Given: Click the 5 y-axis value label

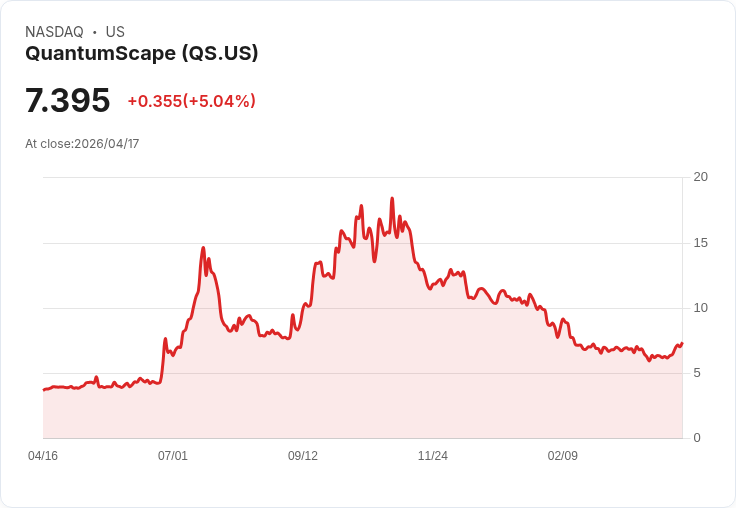Looking at the screenshot, I should pos(697,373).
